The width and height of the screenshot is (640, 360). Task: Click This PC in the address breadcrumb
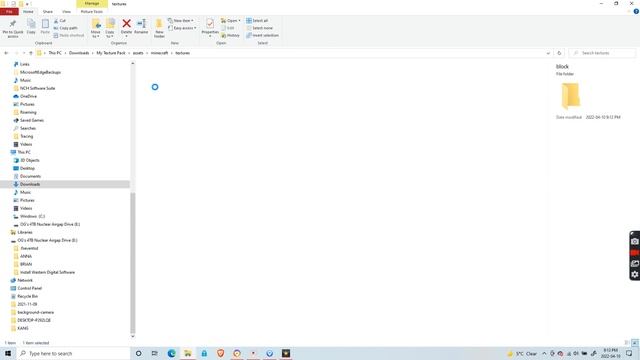pos(55,53)
